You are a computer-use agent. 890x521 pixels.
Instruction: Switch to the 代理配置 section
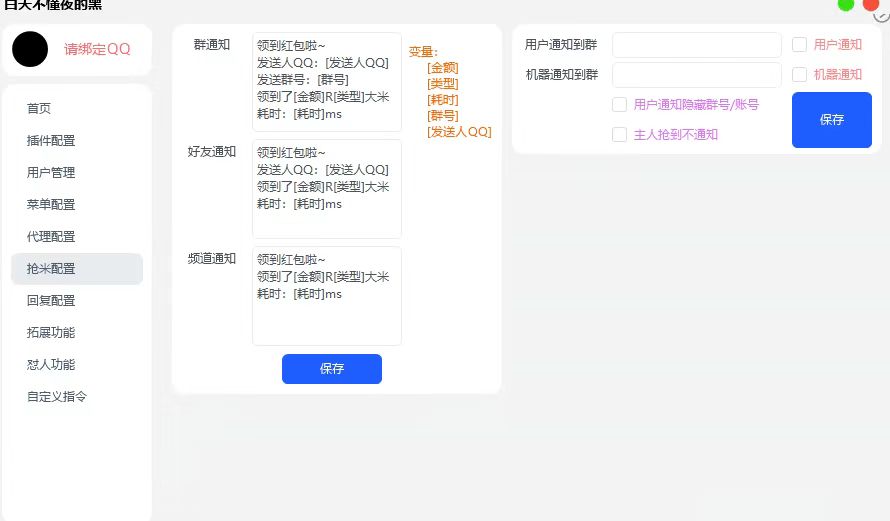click(51, 237)
